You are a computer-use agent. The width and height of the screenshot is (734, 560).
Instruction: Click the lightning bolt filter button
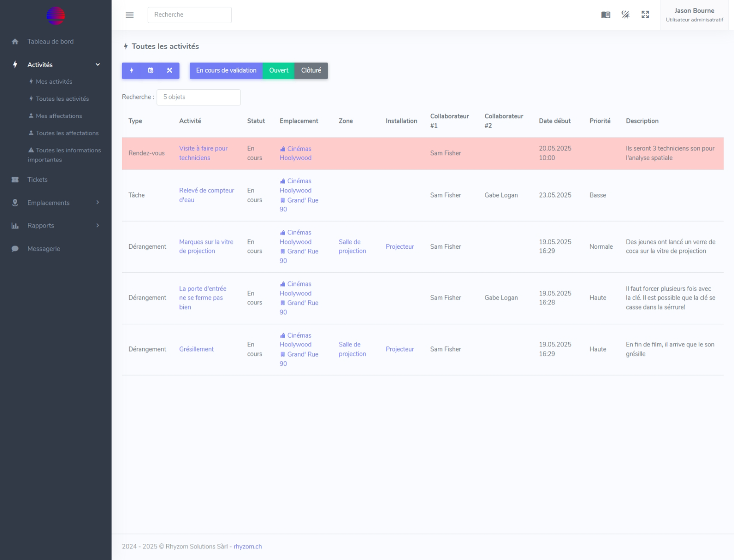pos(131,71)
